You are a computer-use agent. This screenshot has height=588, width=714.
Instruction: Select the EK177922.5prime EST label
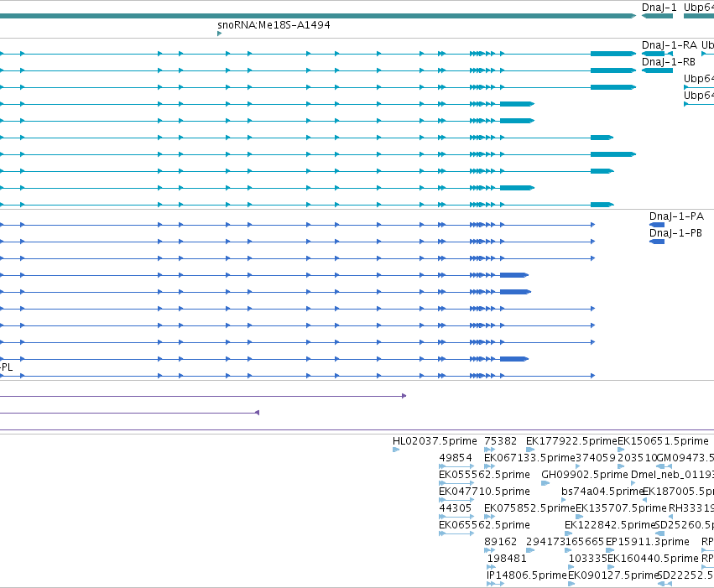point(571,441)
